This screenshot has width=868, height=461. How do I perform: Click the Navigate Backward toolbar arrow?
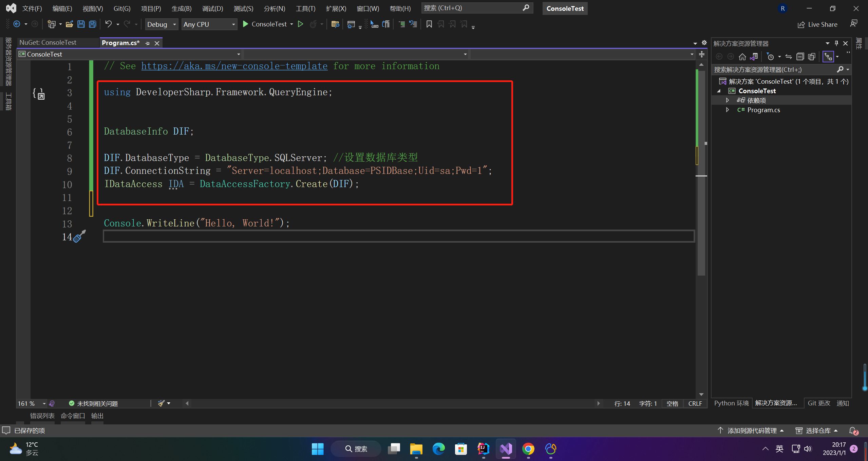(x=17, y=24)
